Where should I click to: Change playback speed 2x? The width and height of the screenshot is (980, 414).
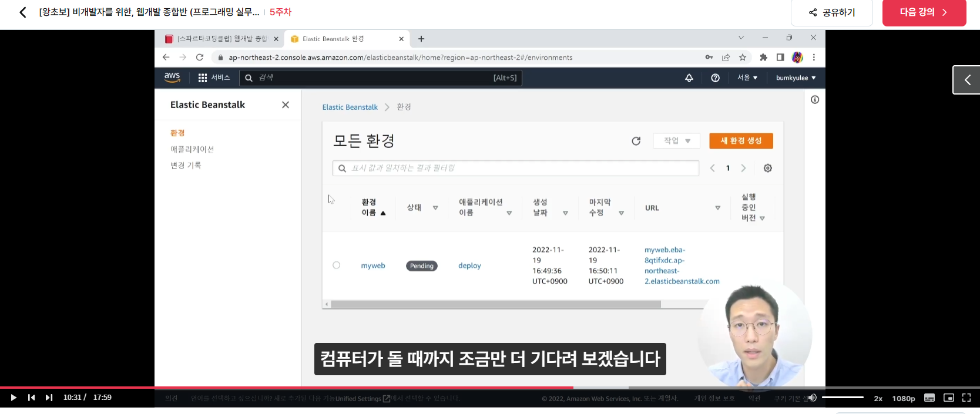pyautogui.click(x=878, y=398)
